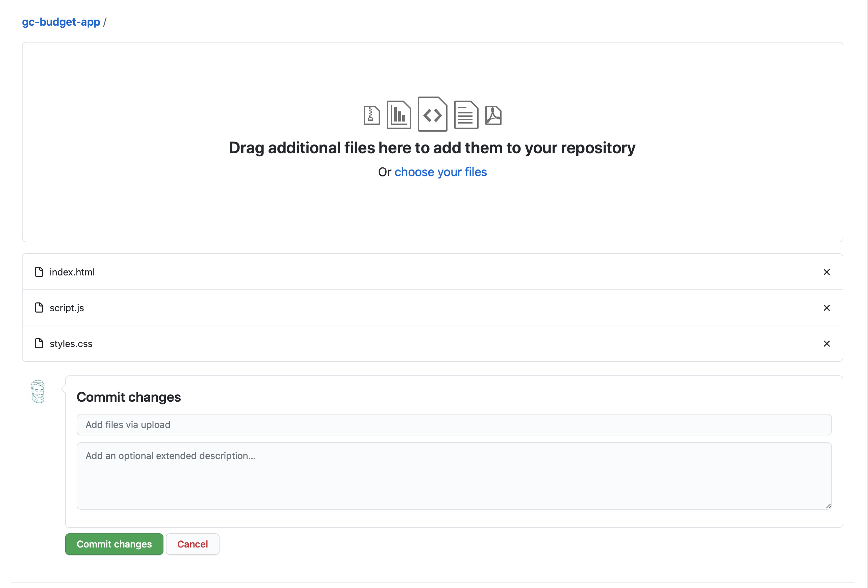The height and width of the screenshot is (588, 868).
Task: Click the bar chart file icon
Action: (x=399, y=115)
